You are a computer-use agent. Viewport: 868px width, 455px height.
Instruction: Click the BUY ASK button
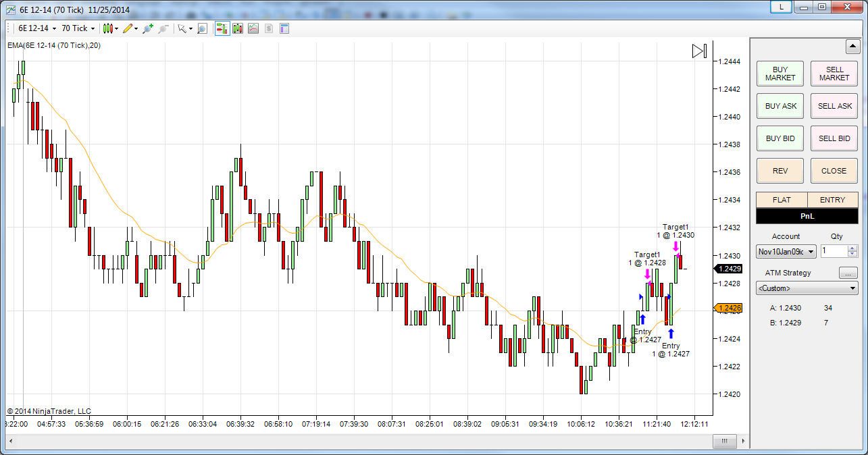click(x=780, y=106)
